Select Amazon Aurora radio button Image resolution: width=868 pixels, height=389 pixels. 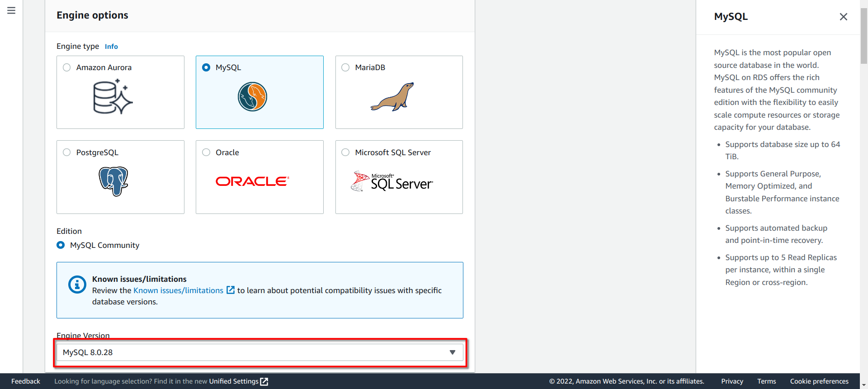click(67, 67)
